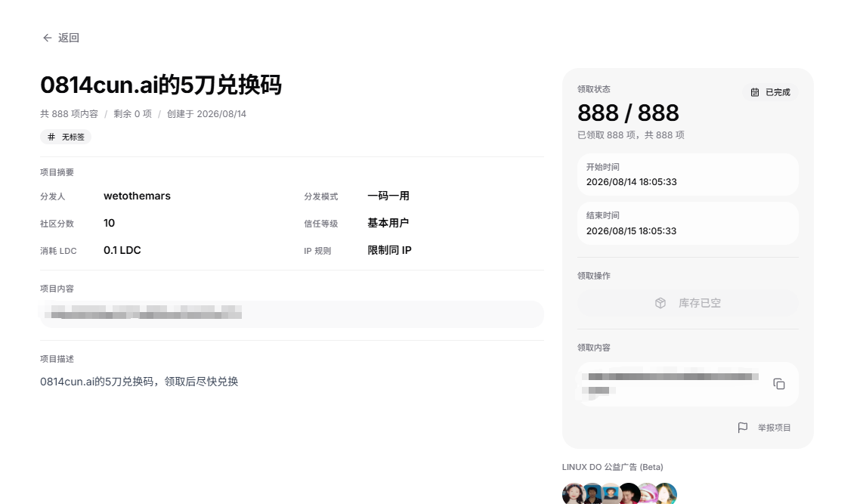The width and height of the screenshot is (866, 504).
Task: Click the community score value 10
Action: coord(109,223)
